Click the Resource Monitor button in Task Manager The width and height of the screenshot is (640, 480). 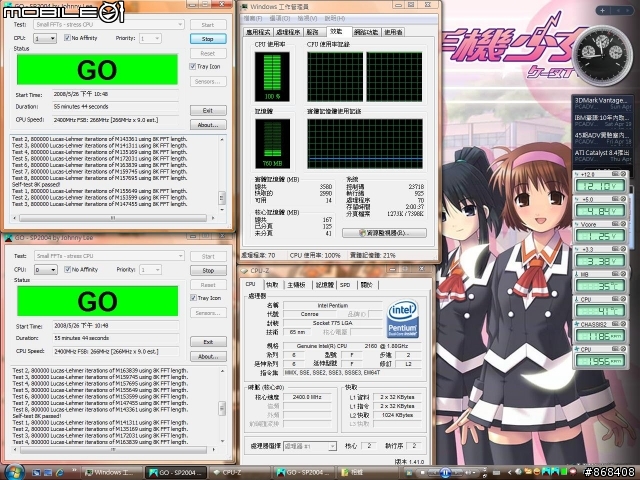[384, 233]
